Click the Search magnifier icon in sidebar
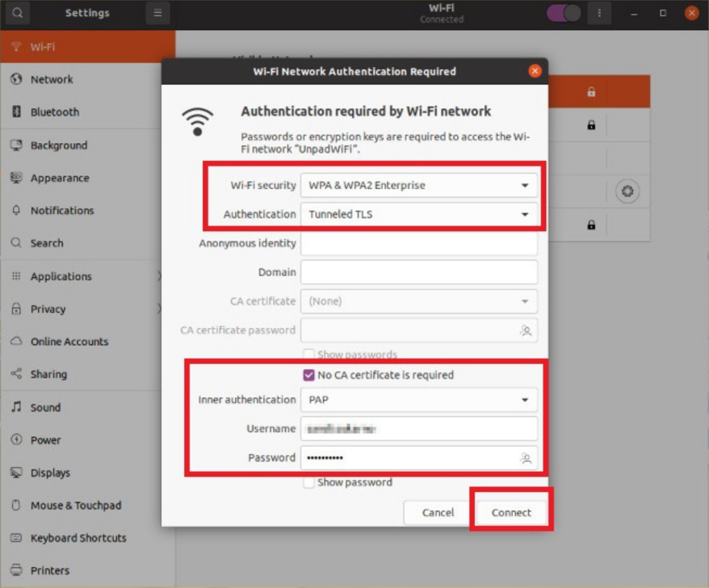Screen dimensions: 709x588 coord(16,242)
